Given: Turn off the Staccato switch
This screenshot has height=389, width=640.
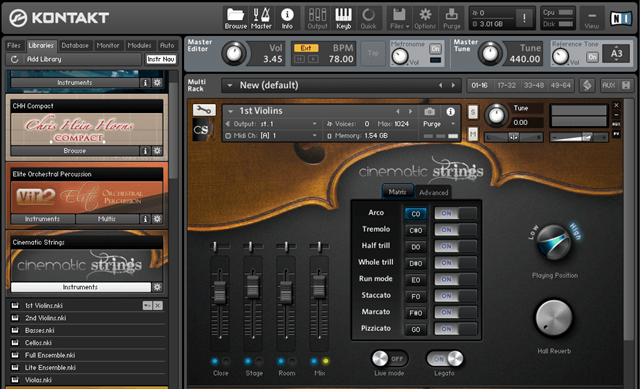Looking at the screenshot, I should [x=455, y=296].
